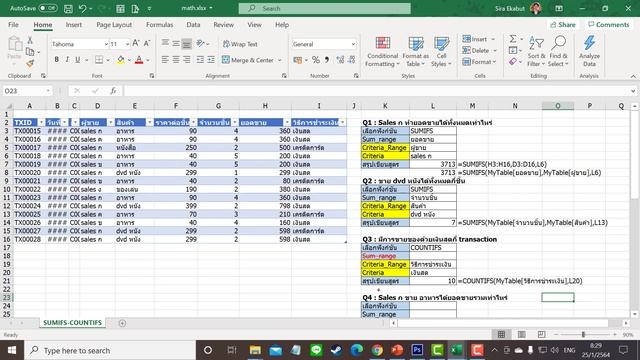The height and width of the screenshot is (360, 640).
Task: Click the Increase Font Size icon
Action: (x=136, y=43)
